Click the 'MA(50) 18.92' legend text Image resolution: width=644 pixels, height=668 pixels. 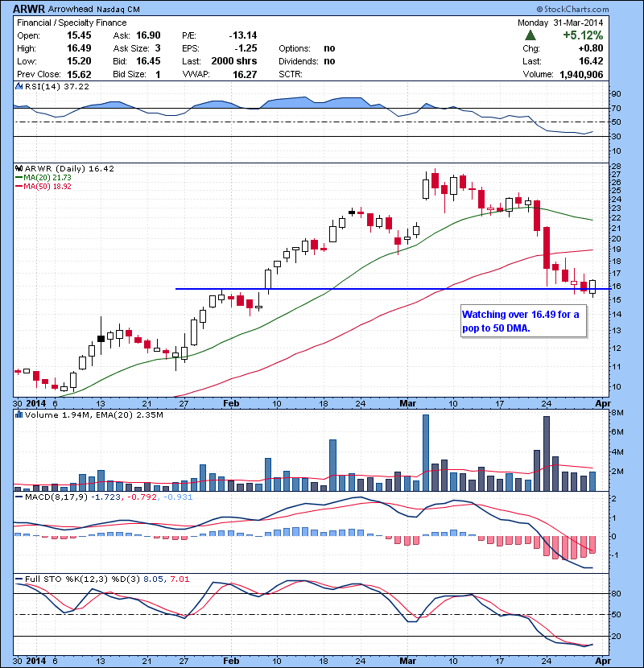[47, 187]
